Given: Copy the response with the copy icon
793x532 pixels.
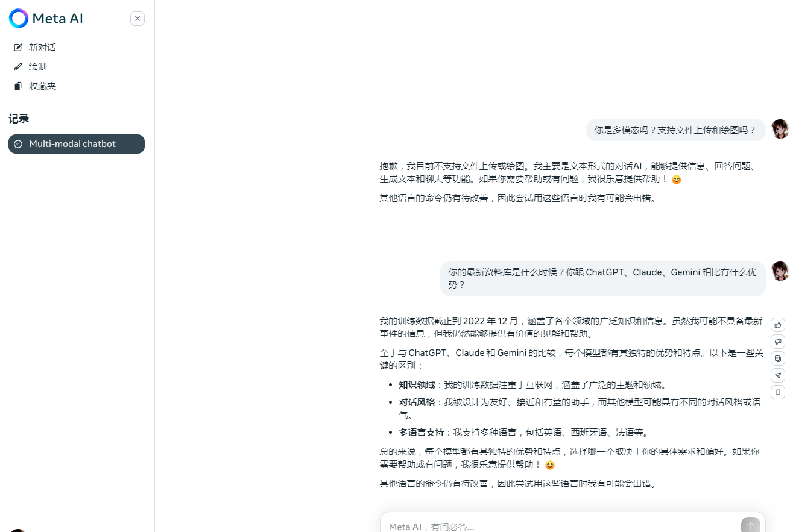Looking at the screenshot, I should point(778,358).
